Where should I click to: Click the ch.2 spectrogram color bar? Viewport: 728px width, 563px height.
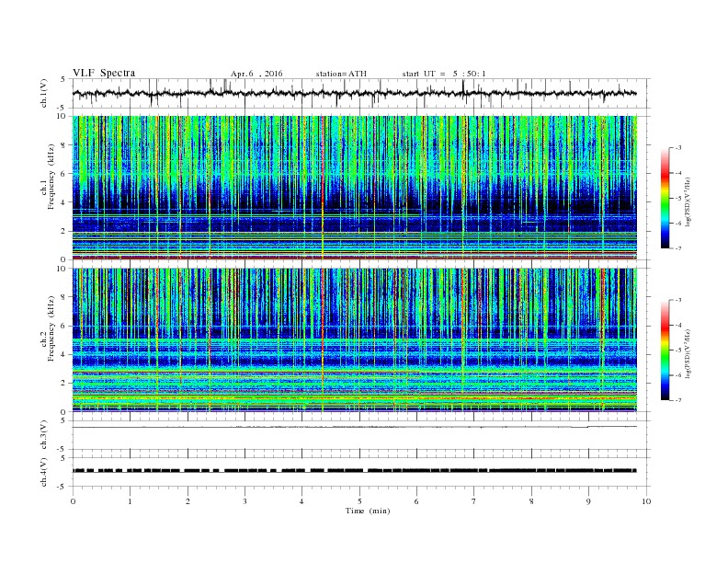(x=665, y=350)
